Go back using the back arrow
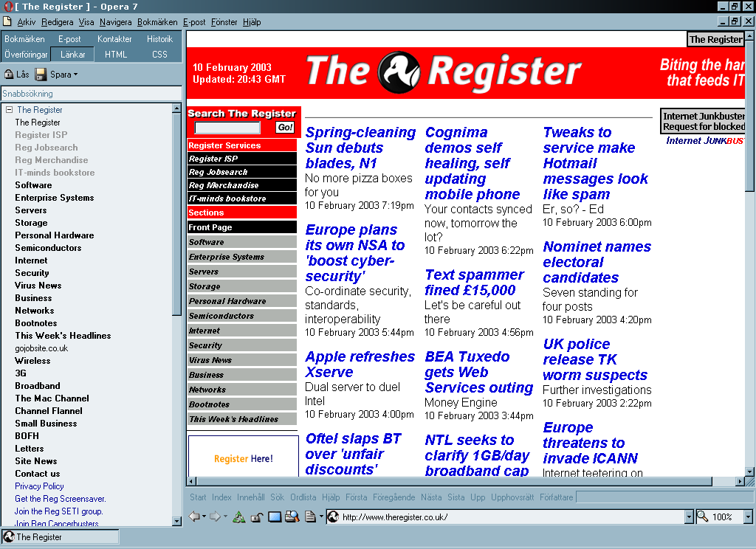The width and height of the screenshot is (756, 549). [x=194, y=517]
